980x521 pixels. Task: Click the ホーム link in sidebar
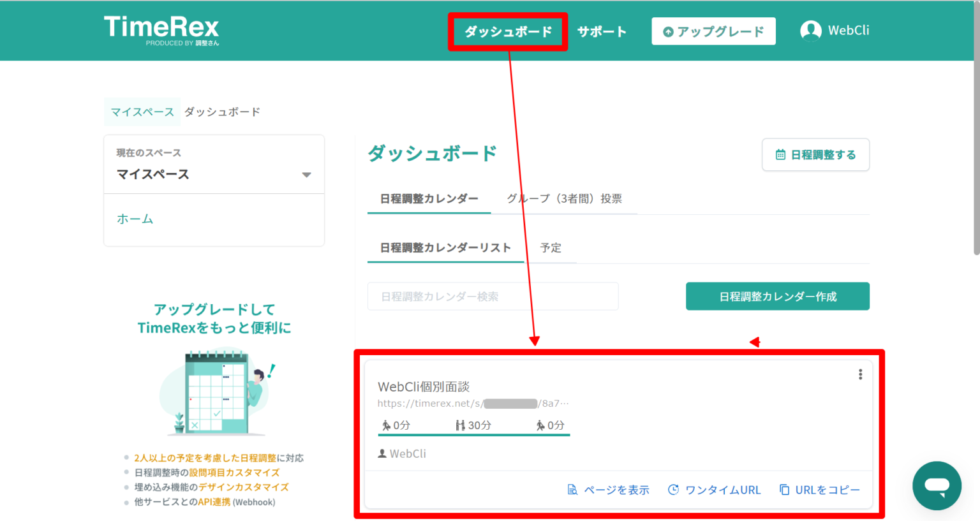point(135,219)
